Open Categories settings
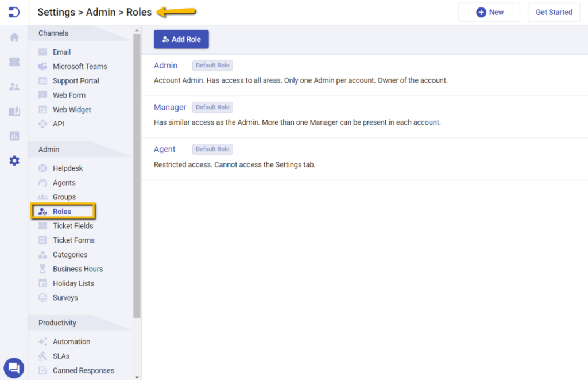588x380 pixels. click(70, 255)
